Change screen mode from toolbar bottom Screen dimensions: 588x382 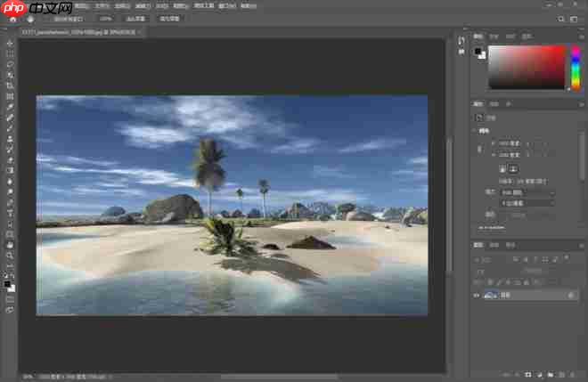(10, 310)
